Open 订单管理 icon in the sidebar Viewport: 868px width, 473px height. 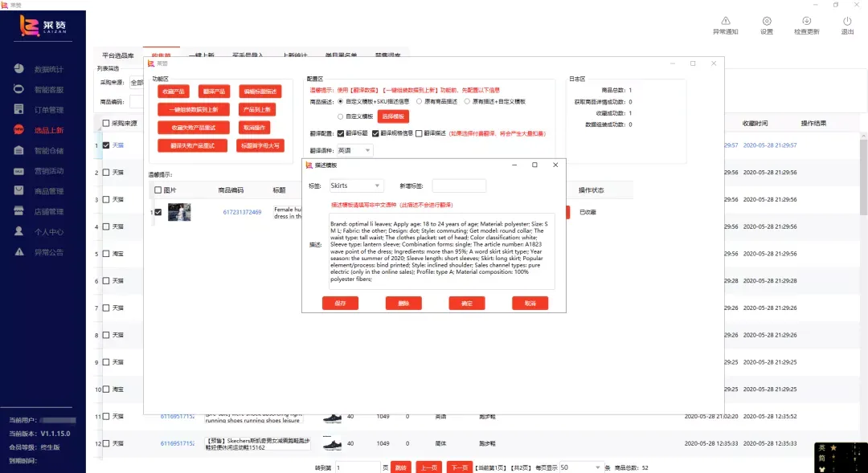[18, 109]
